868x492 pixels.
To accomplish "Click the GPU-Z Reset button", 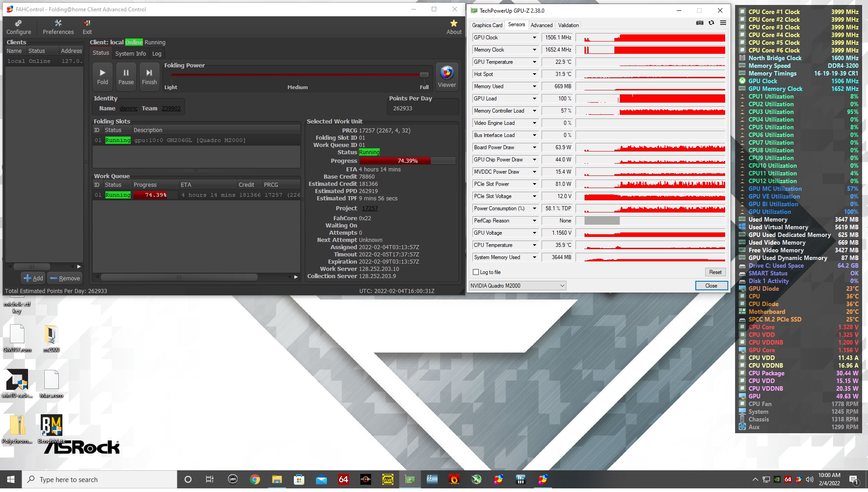I will pos(715,272).
